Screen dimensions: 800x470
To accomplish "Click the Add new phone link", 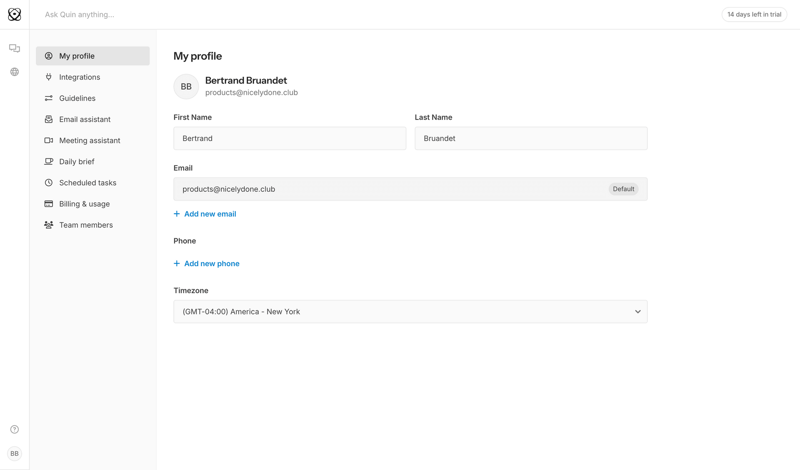I will coord(207,264).
